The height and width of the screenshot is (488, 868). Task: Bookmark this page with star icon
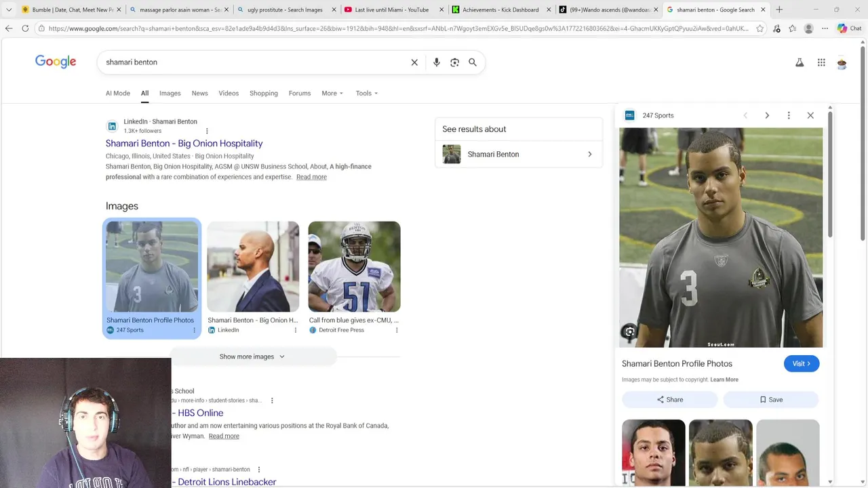(x=759, y=28)
